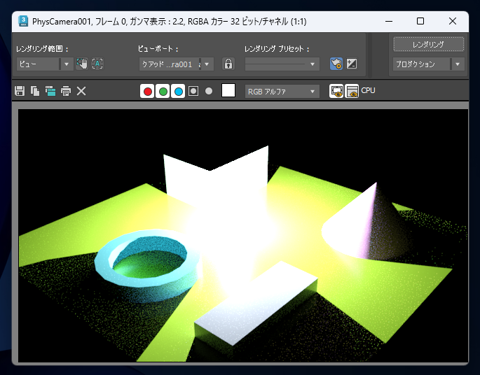Toggle the red channel display
The image size is (480, 375).
(147, 91)
